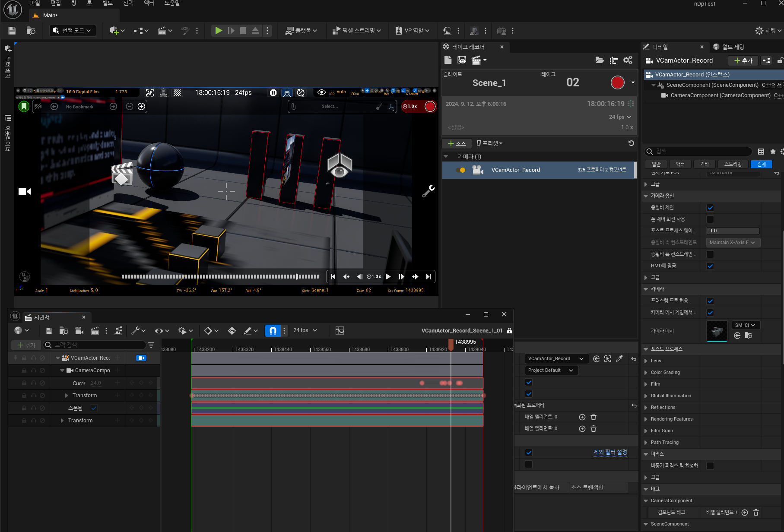Viewport: 784px width, 532px height.
Task: Toggle the 스폰됨 checkbox in Sequencer
Action: click(x=94, y=408)
